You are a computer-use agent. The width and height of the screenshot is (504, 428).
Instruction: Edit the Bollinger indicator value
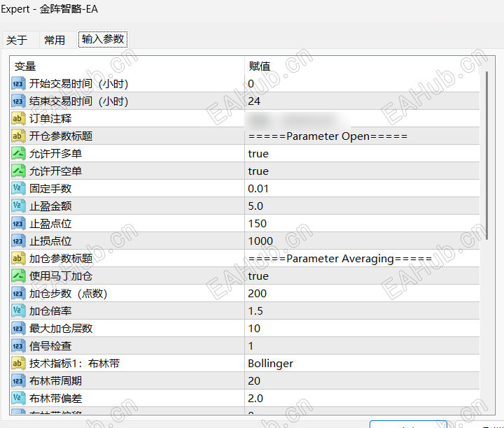(362, 364)
